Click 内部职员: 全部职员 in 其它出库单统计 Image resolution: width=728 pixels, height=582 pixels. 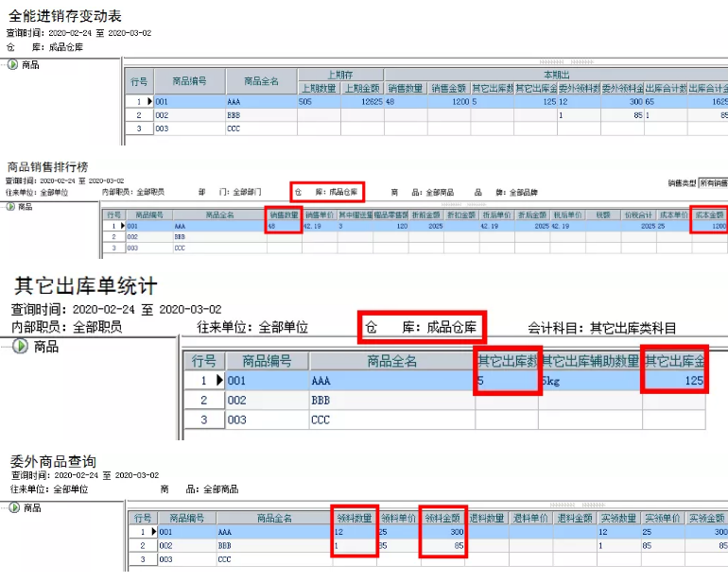pyautogui.click(x=66, y=327)
